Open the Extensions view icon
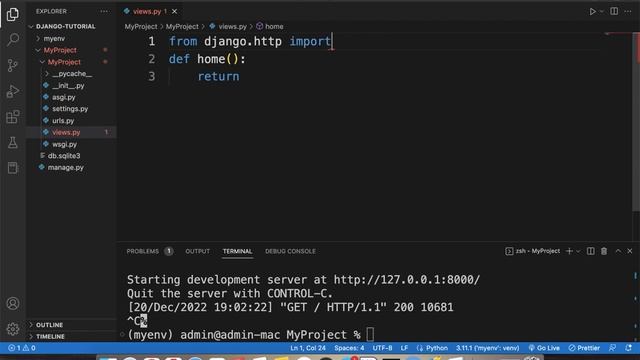Image resolution: width=640 pixels, height=360 pixels. 13,117
